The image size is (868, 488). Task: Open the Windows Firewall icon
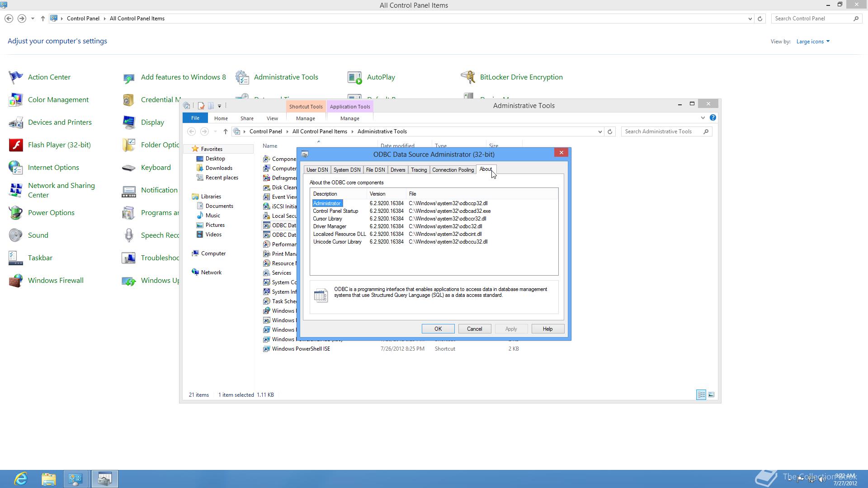pos(16,281)
